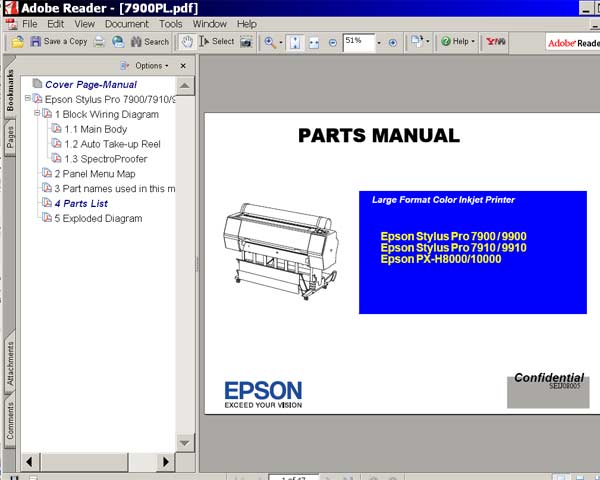Open the File menu

click(x=30, y=24)
